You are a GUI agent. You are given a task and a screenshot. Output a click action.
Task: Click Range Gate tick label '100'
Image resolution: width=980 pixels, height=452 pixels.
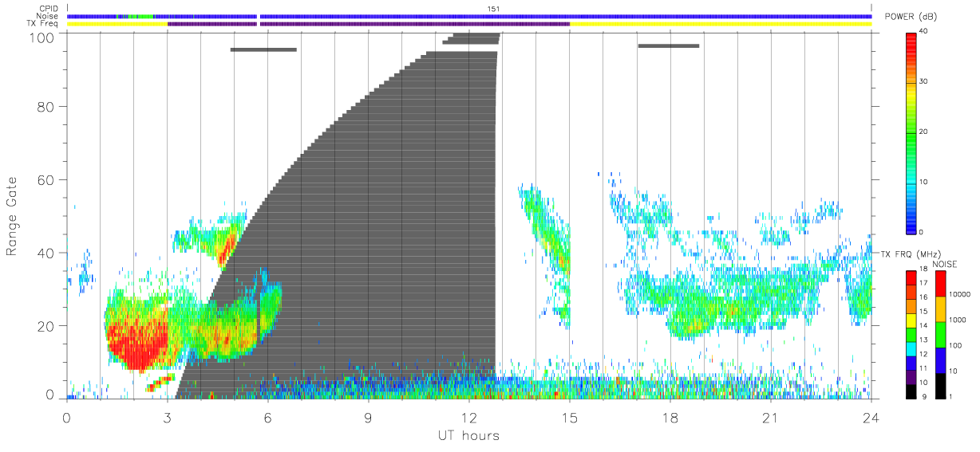pyautogui.click(x=43, y=37)
